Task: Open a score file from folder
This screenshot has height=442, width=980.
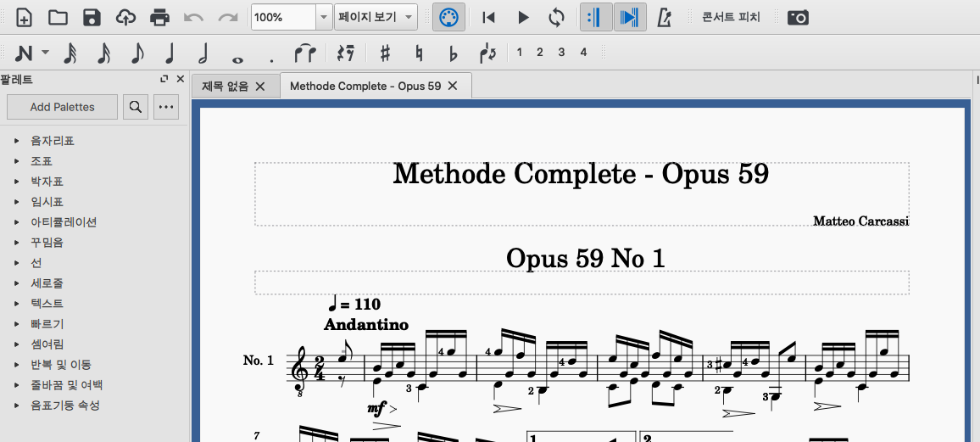Action: [x=58, y=18]
